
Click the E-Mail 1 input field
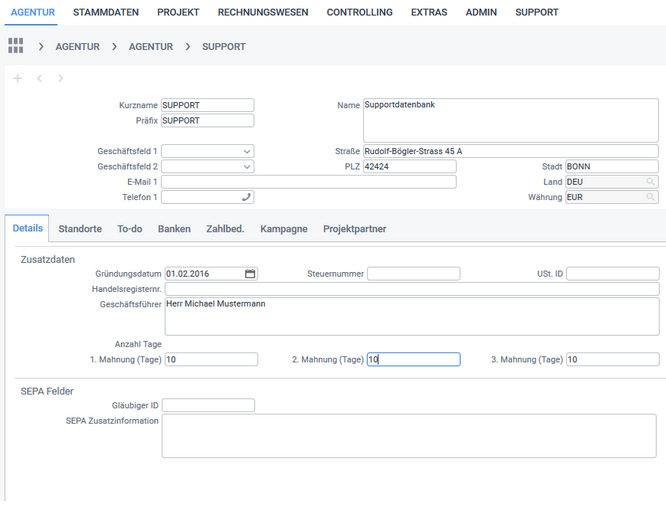tap(308, 182)
